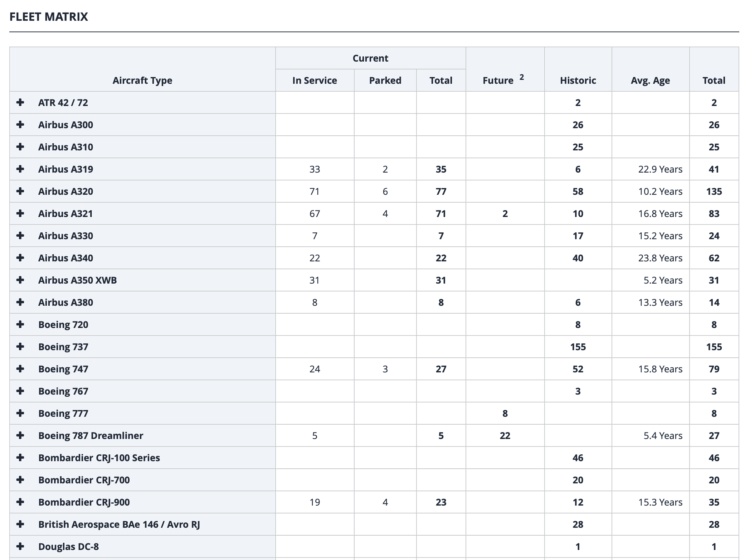Click the Airbus A321 in-service count 67
Viewport: 750px width, 560px height.
click(314, 213)
